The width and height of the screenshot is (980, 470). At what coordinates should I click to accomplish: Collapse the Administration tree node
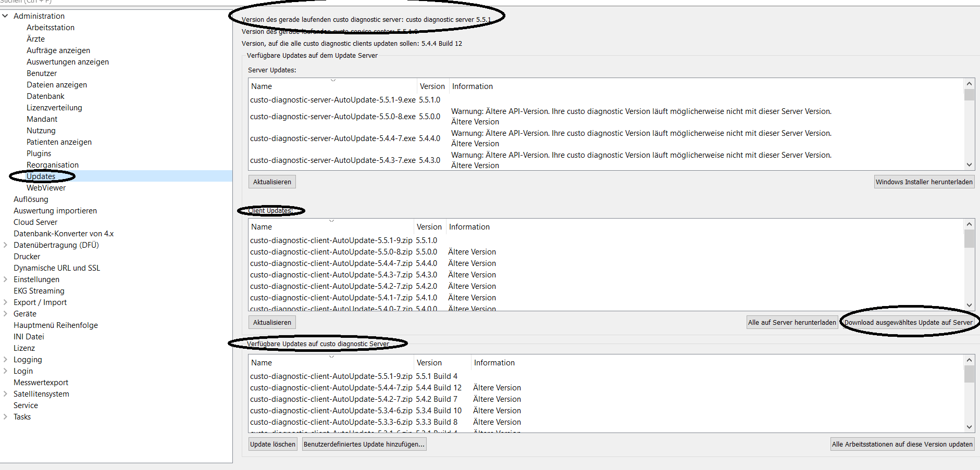click(5, 16)
